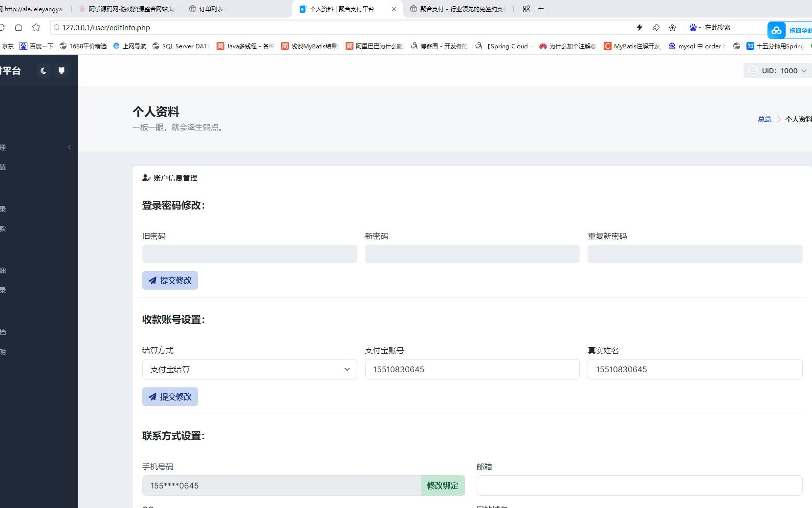
Task: Open the UID: 1000 user dropdown
Action: 778,71
